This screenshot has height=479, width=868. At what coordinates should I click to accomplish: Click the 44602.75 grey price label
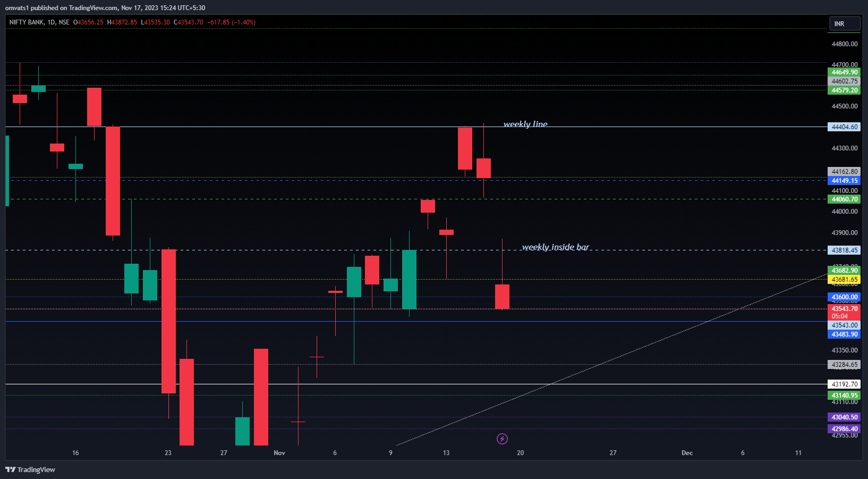click(844, 81)
